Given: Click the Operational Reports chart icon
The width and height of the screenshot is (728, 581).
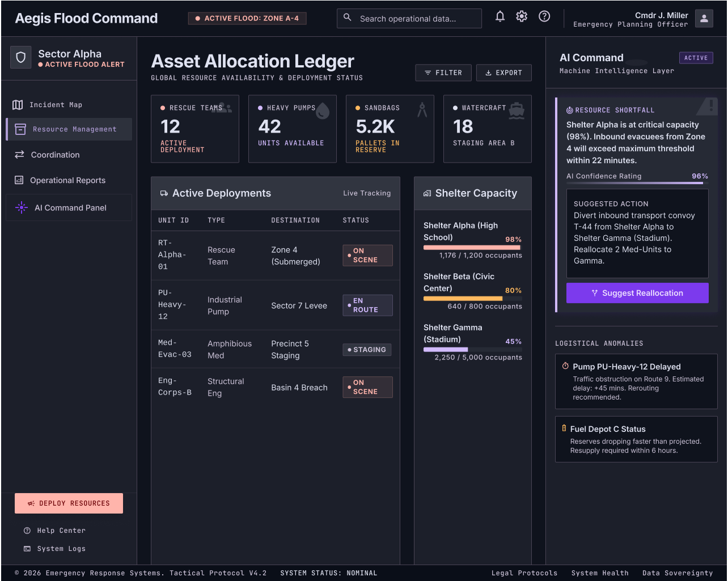Looking at the screenshot, I should (19, 180).
